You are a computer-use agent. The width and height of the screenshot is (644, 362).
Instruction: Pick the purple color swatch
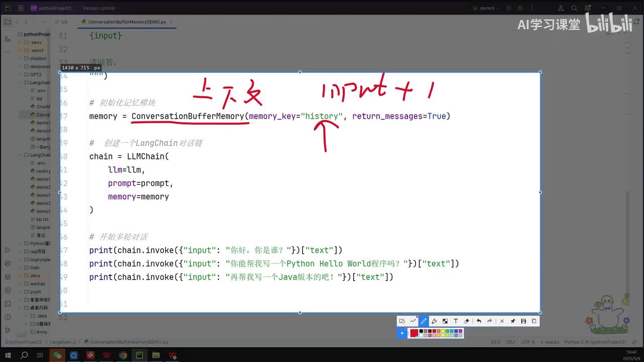460,331
